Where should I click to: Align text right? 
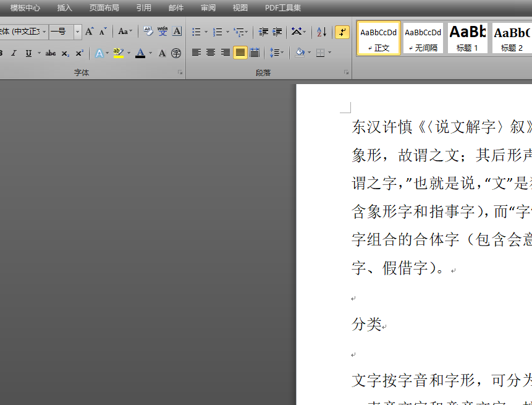click(x=226, y=53)
